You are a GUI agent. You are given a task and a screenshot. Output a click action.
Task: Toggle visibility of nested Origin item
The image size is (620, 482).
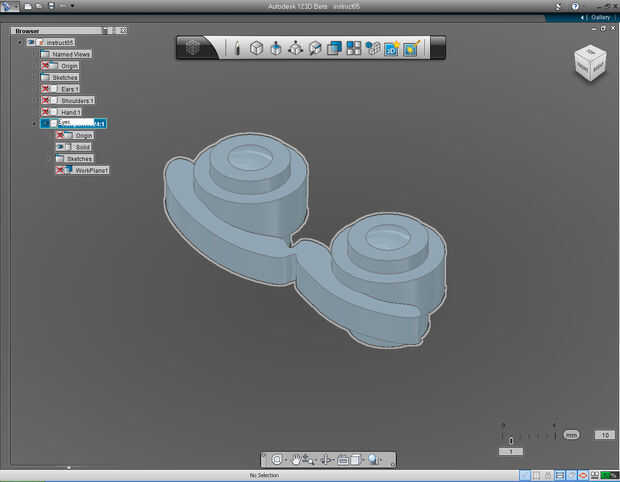point(60,135)
